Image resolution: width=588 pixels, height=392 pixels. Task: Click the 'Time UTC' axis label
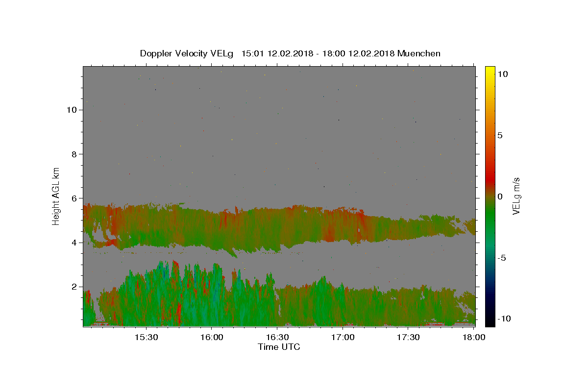(x=279, y=347)
